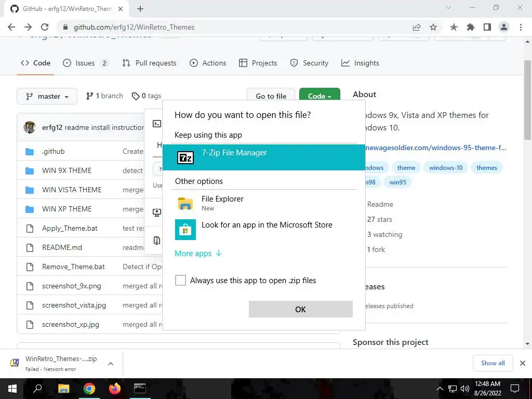Click the Go to file button
Screen dimensions: 532x399
(x=271, y=96)
